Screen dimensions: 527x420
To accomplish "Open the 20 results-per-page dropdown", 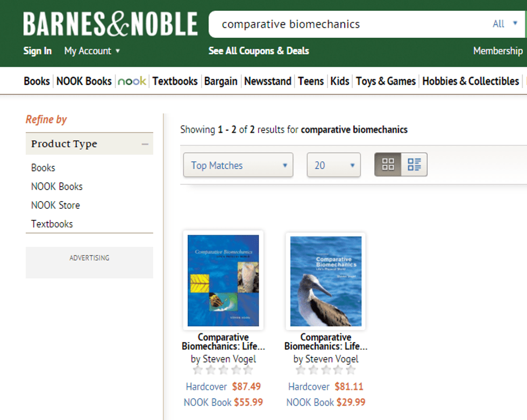I will 333,165.
